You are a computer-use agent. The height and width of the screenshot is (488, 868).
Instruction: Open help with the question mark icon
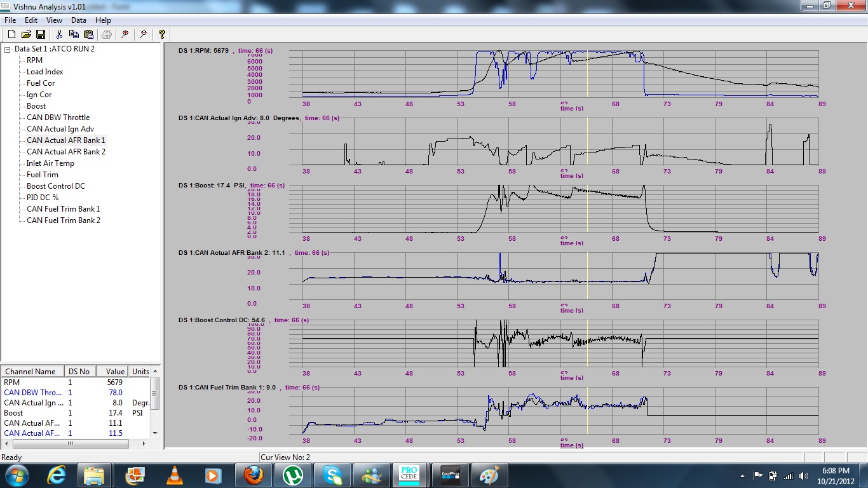coord(162,34)
